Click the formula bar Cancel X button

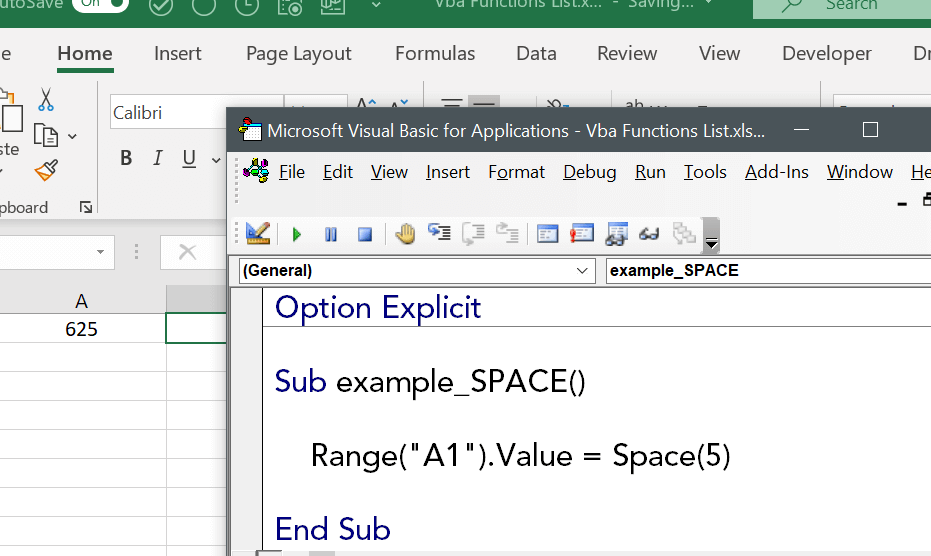188,252
